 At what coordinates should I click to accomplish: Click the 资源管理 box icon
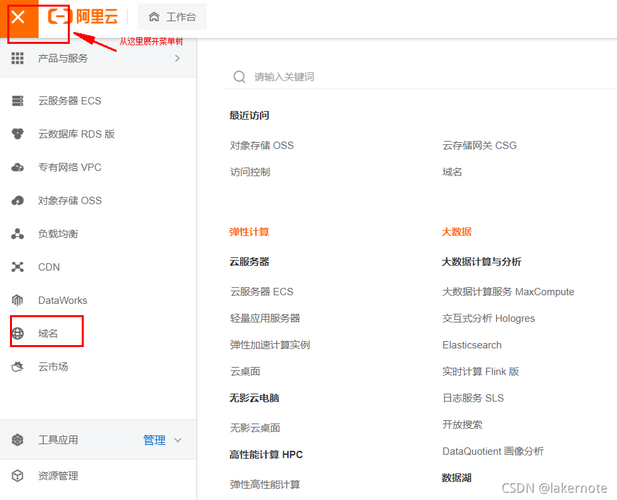click(17, 476)
